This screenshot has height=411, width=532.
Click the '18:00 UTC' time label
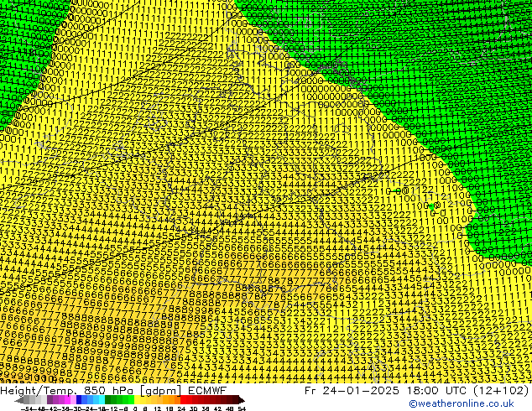point(437,390)
